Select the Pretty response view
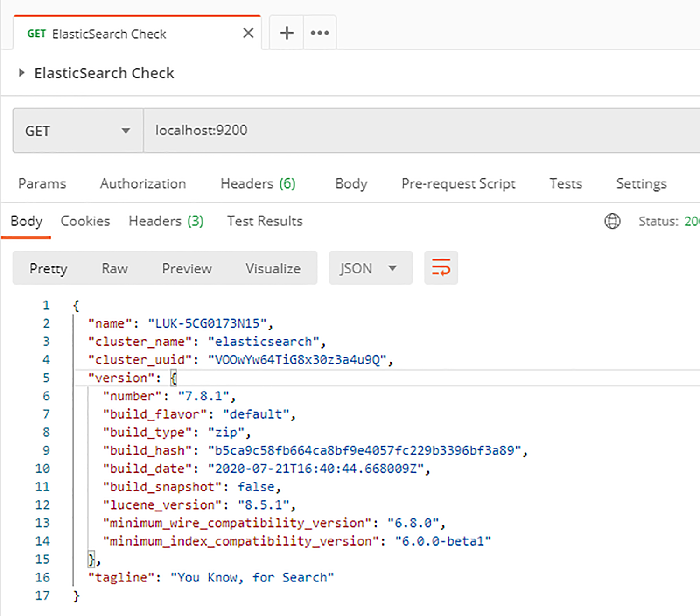The height and width of the screenshot is (616, 700). [x=48, y=268]
